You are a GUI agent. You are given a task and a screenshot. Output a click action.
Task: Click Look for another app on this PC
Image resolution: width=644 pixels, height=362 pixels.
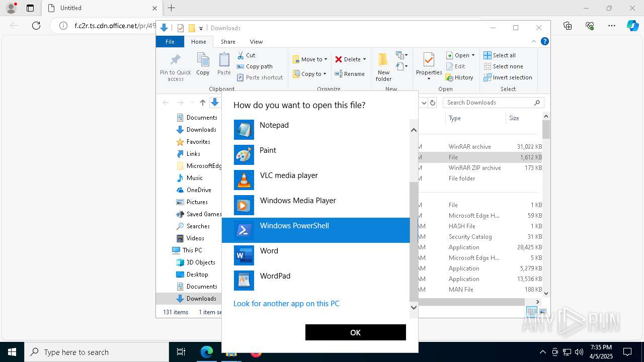pyautogui.click(x=286, y=304)
